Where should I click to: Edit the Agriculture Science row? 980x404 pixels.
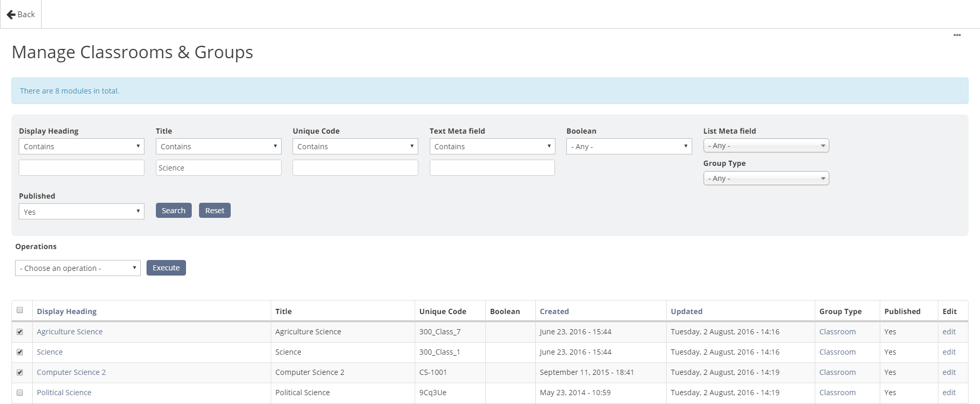click(x=949, y=332)
